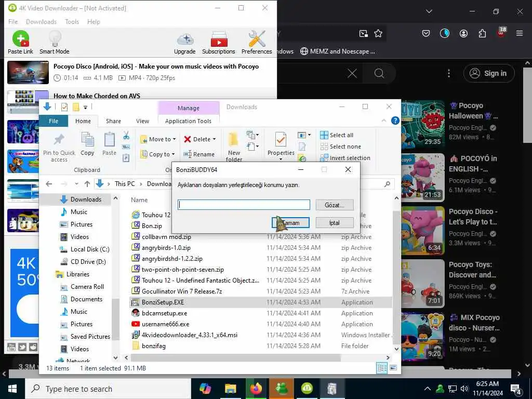Open the Help menu in 4K Downloader
The width and height of the screenshot is (532, 399).
tap(94, 22)
